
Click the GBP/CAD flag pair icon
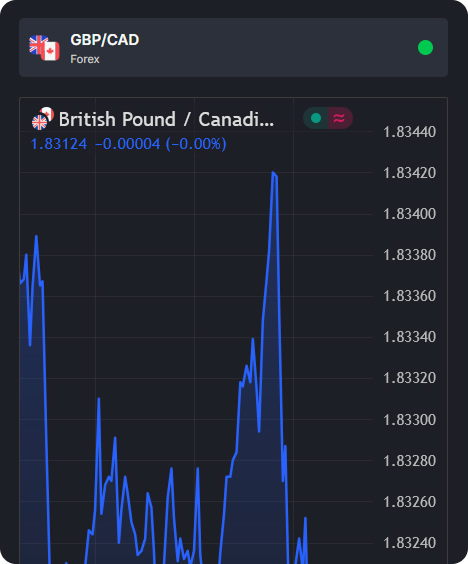[44, 48]
